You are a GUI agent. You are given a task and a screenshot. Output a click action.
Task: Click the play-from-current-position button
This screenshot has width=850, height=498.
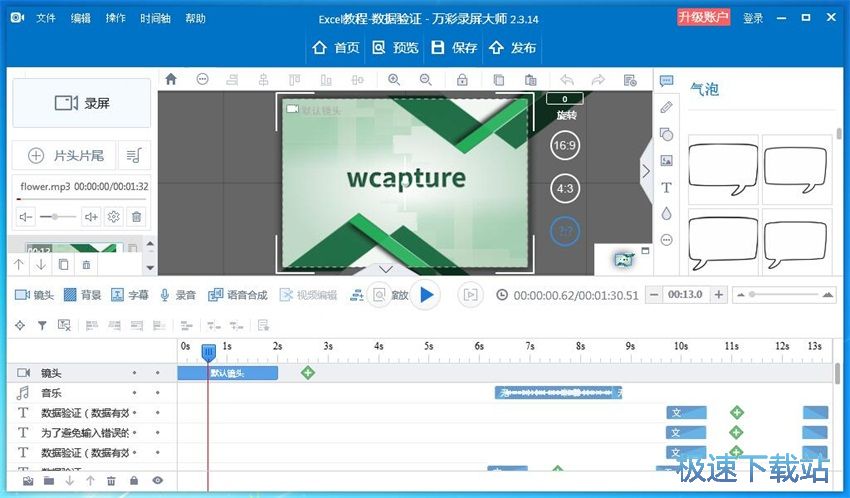(x=470, y=295)
